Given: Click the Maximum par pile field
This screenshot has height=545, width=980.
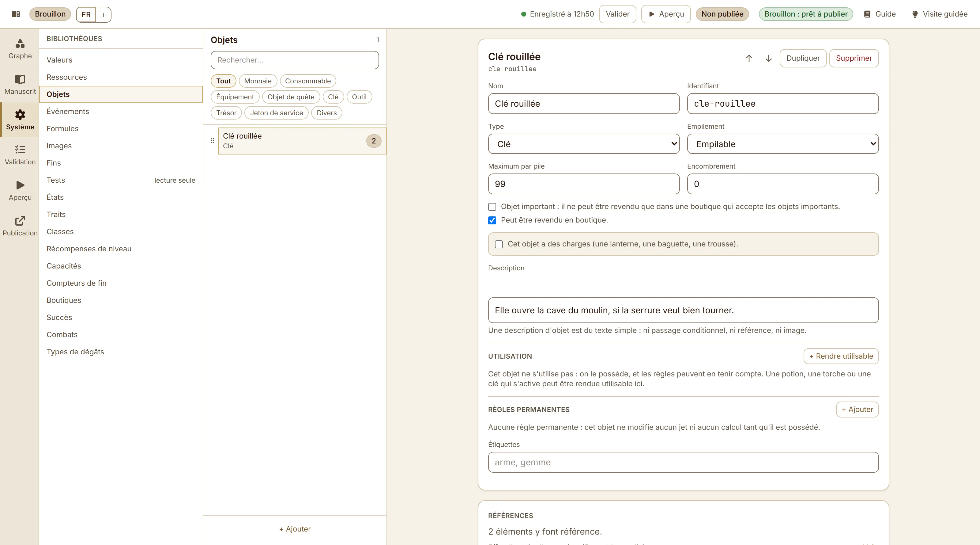Looking at the screenshot, I should click(584, 184).
